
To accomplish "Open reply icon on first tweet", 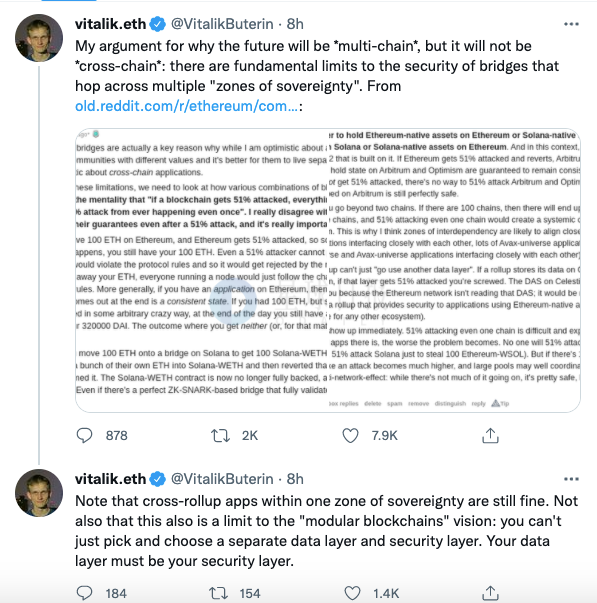I will [84, 435].
